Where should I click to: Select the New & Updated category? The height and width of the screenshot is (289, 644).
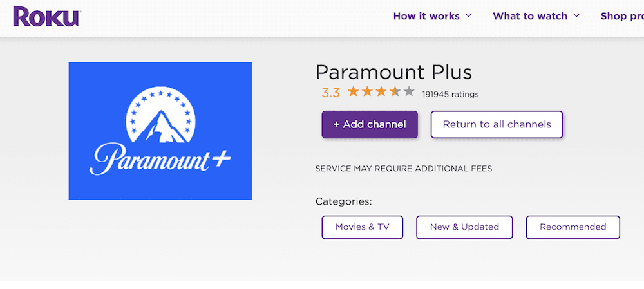[x=464, y=227]
